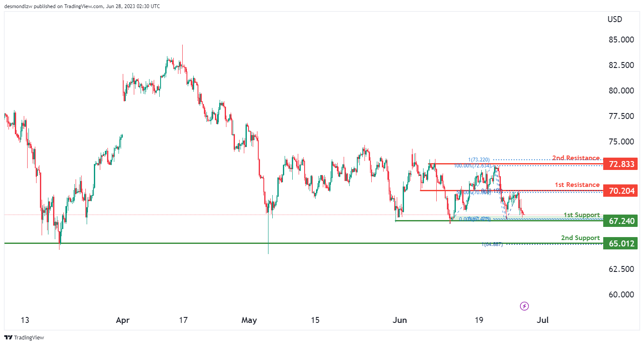Screen dimensions: 644x345
Task: Select the 2nd Support text label
Action: 580,238
